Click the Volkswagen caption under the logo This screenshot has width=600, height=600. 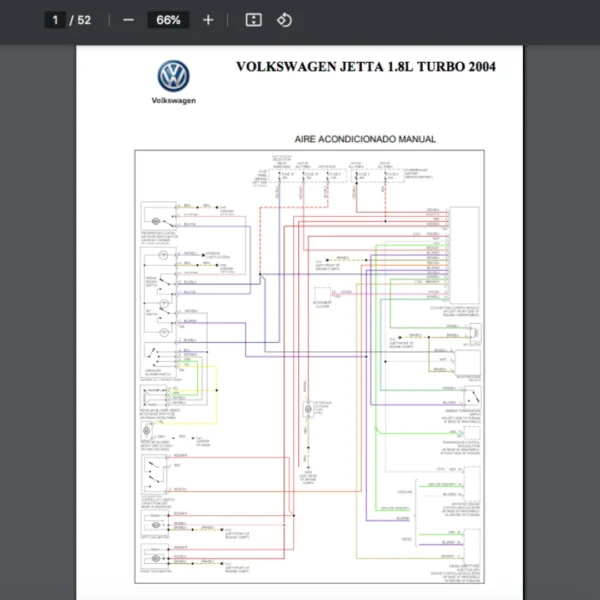tap(174, 101)
